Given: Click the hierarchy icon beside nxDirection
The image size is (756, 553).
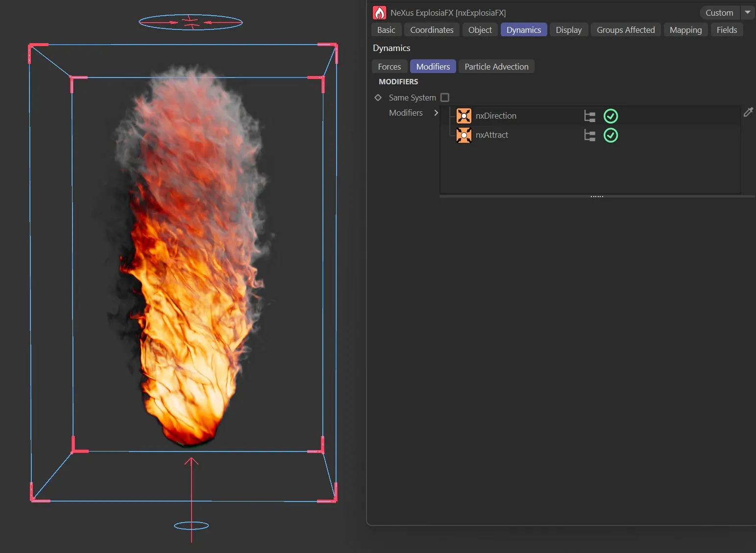Looking at the screenshot, I should click(x=589, y=116).
